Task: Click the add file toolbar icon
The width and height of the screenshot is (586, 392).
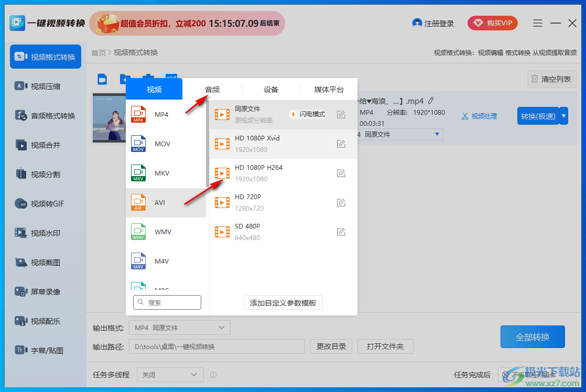Action: [102, 79]
